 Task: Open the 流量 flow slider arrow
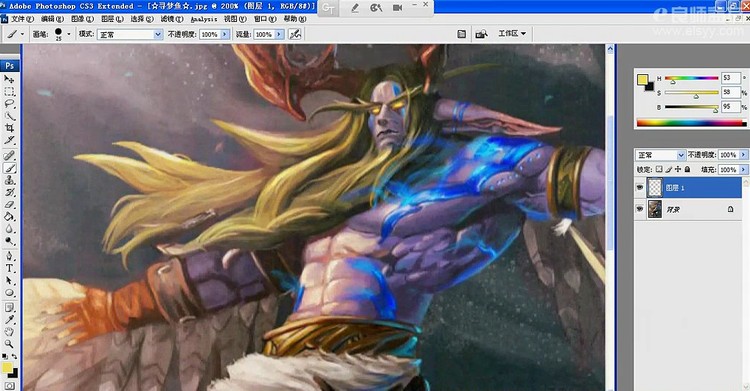tap(279, 34)
